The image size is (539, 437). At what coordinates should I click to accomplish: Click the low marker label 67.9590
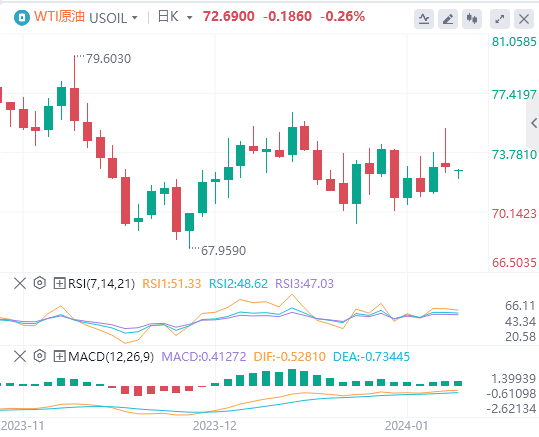click(223, 251)
